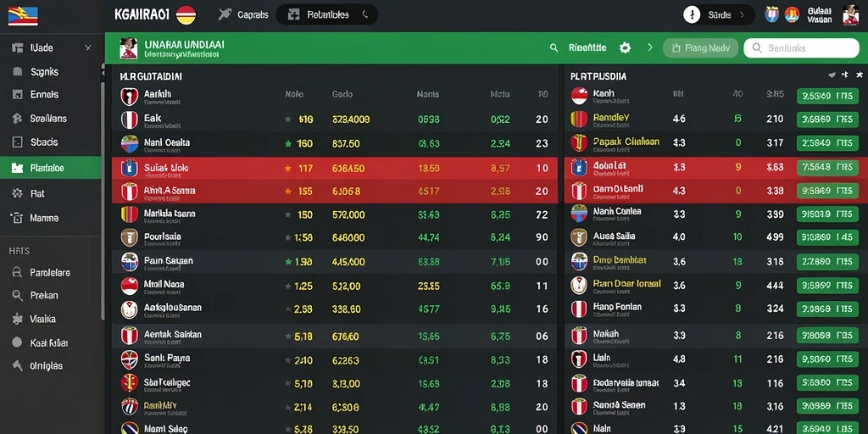
Task: Click the user avatar at top right
Action: coord(850,15)
